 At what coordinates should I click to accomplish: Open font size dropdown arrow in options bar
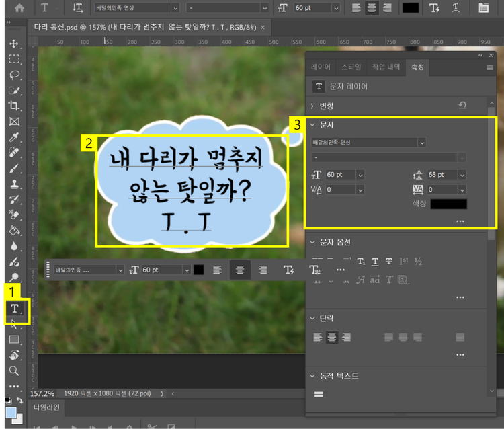(x=336, y=8)
